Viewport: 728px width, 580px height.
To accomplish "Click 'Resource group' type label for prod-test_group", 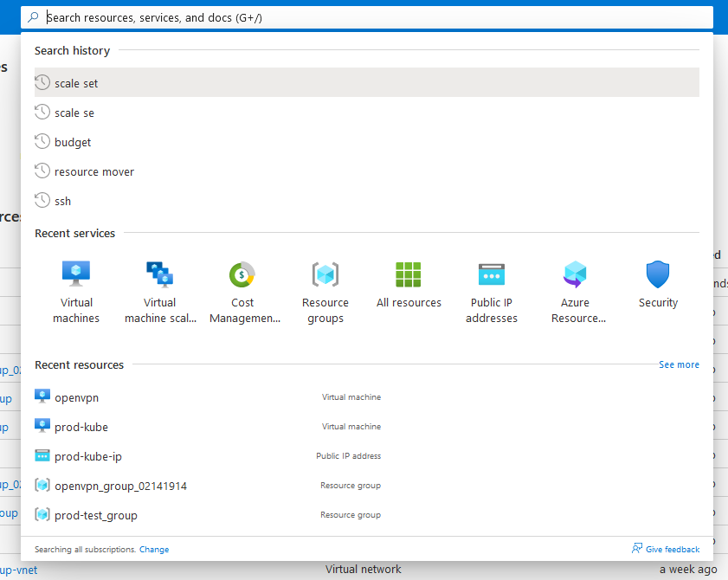I will click(x=351, y=514).
